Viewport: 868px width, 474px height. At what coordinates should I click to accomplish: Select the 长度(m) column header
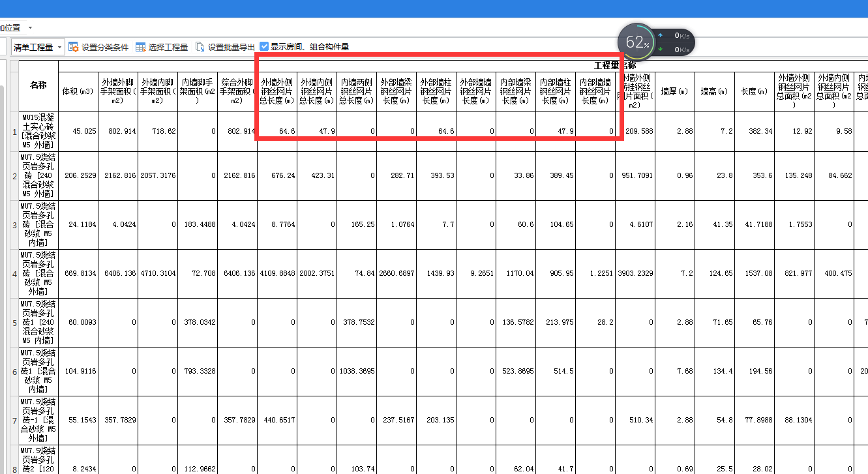click(755, 91)
